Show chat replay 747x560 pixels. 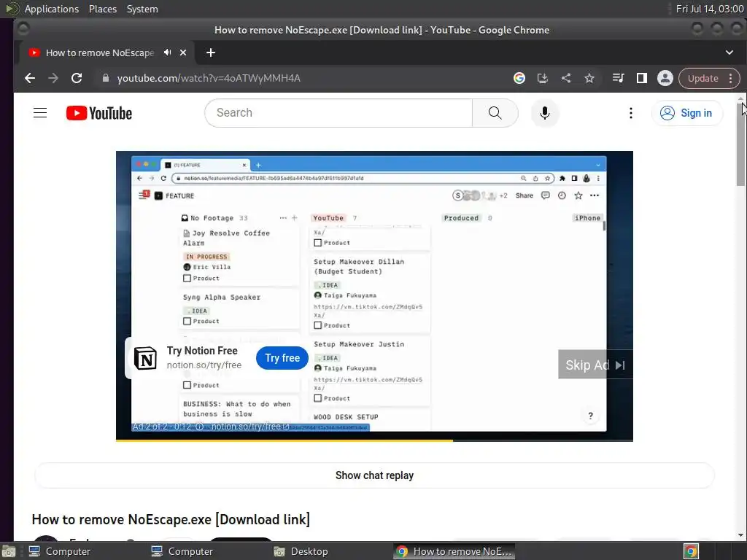coord(374,475)
